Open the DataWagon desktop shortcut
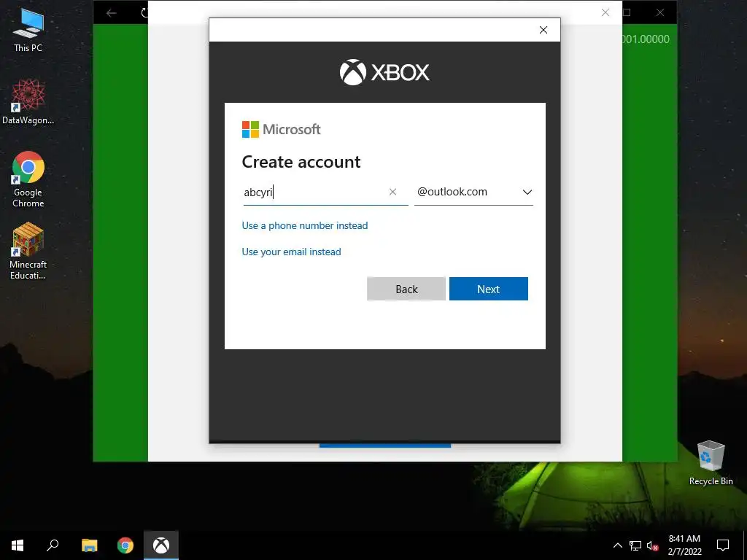 coord(28,101)
